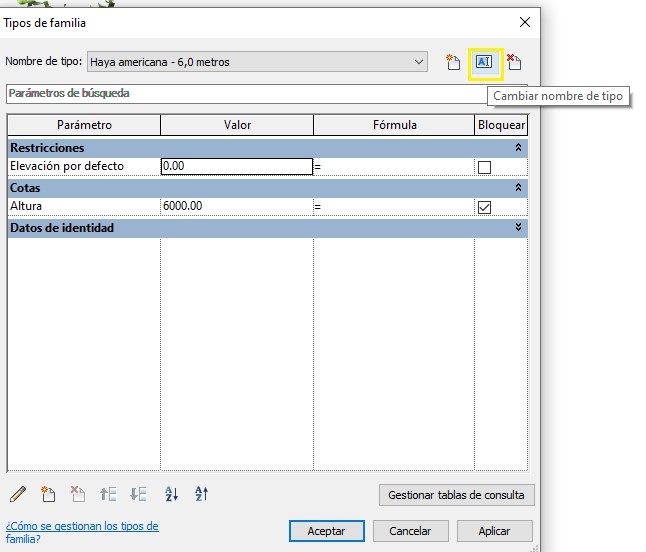Image resolution: width=646 pixels, height=552 pixels.
Task: Click the new parameter icon at bottom
Action: [x=48, y=494]
